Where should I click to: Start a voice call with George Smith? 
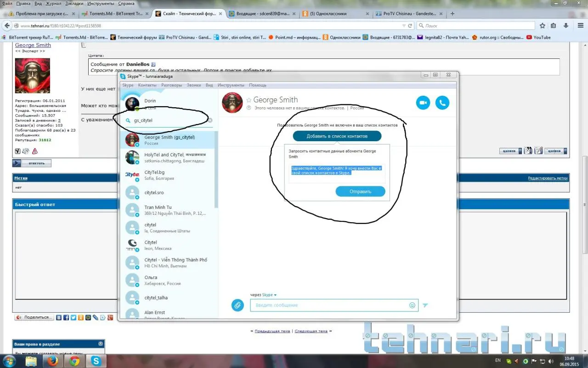click(x=442, y=103)
